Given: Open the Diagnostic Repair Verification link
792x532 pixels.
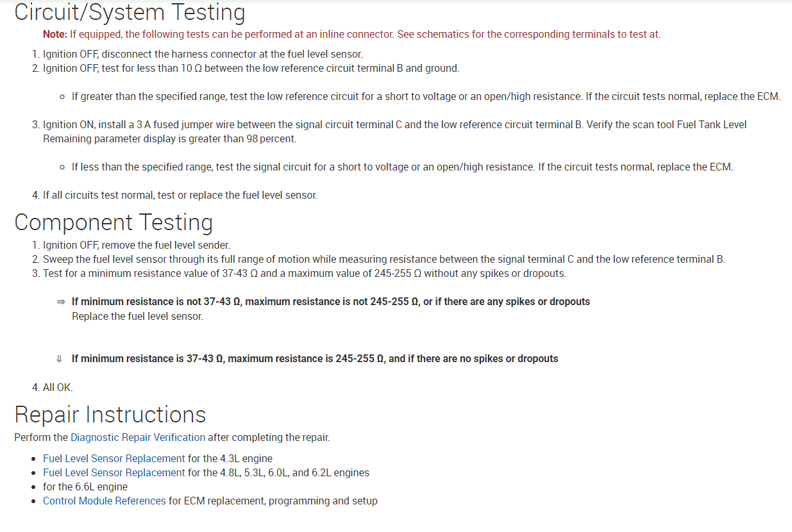Looking at the screenshot, I should click(138, 438).
